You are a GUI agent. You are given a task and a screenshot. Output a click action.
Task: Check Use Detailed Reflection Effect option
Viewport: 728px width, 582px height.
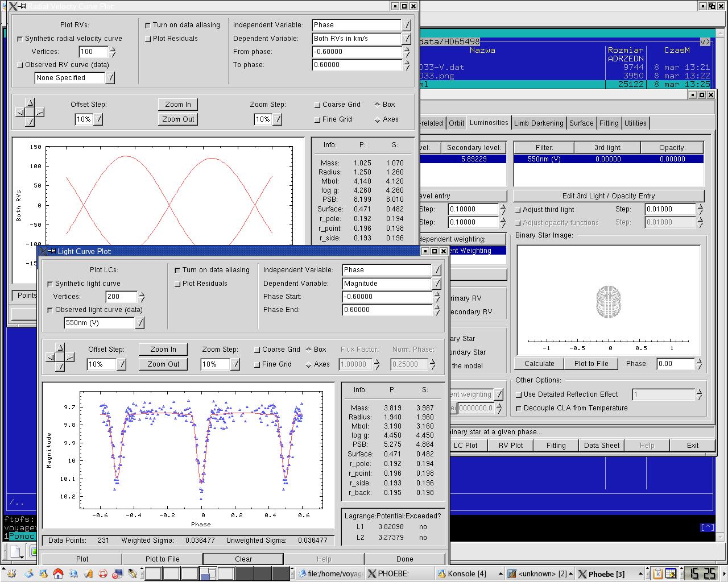(518, 394)
